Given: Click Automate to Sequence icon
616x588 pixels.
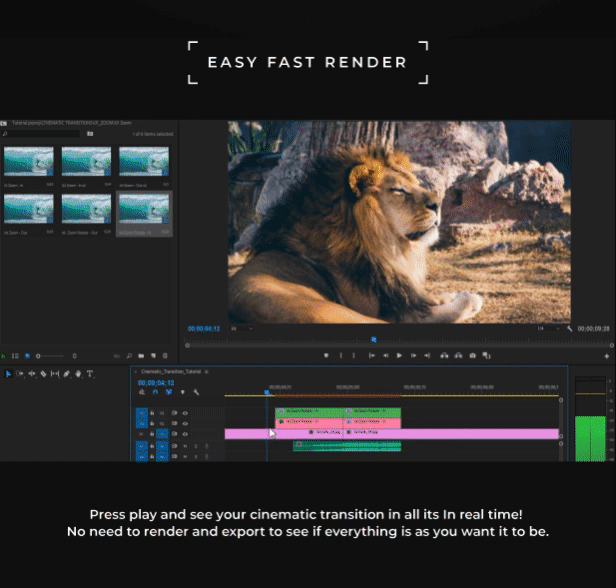Looking at the screenshot, I should pyautogui.click(x=117, y=356).
